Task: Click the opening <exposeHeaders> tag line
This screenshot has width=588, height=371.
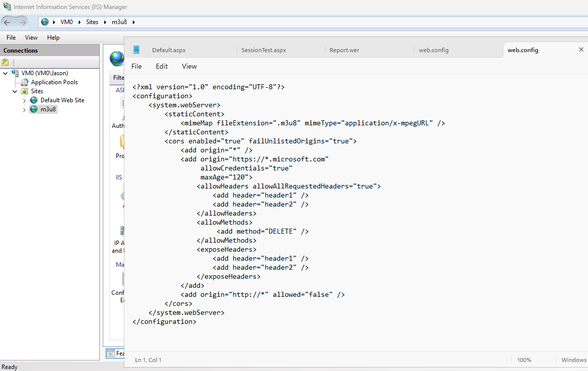Action: [227, 250]
